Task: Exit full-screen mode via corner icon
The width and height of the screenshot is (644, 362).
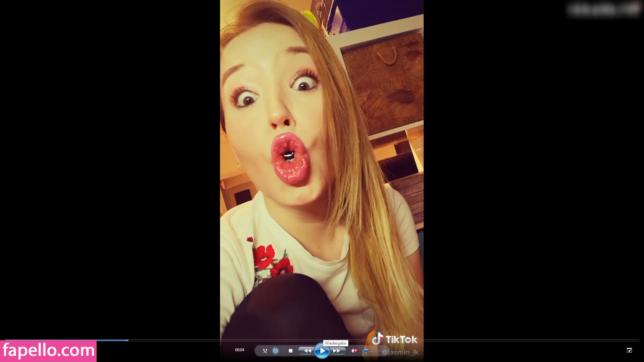Action: (629, 350)
